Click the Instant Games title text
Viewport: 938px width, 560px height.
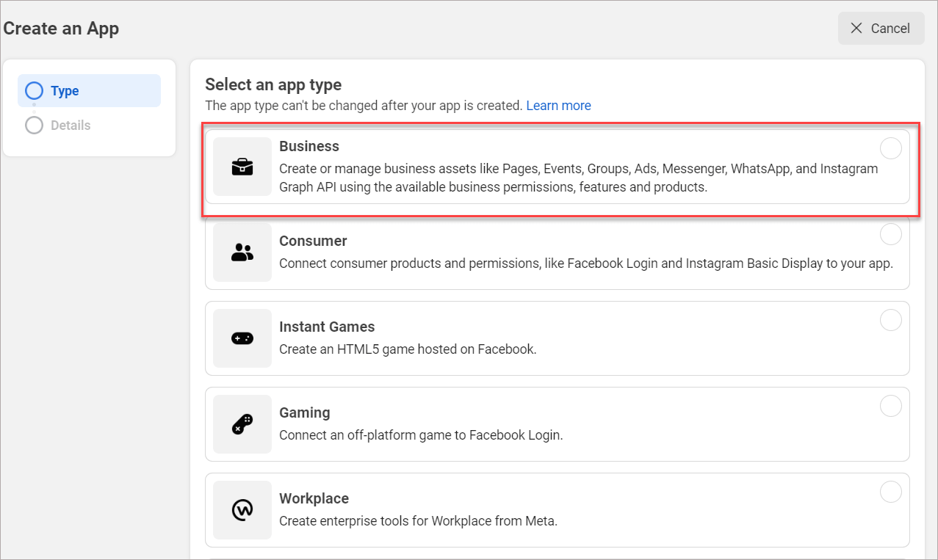327,327
